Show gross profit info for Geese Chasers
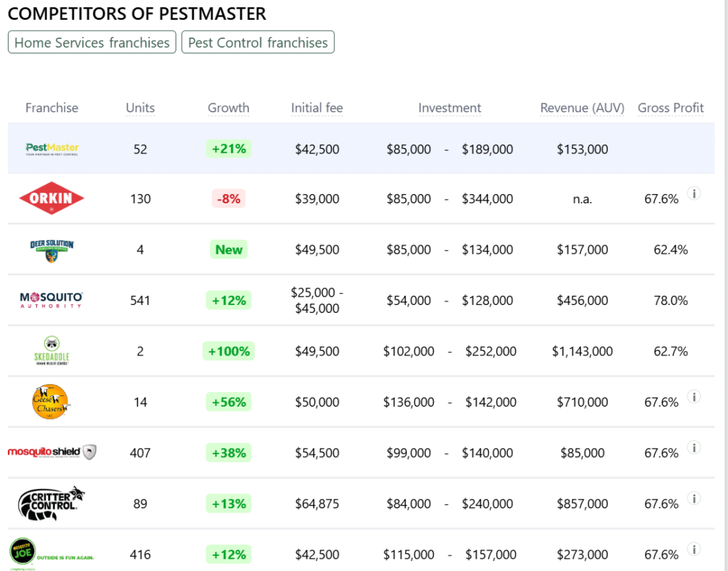The height and width of the screenshot is (571, 728). point(694,397)
